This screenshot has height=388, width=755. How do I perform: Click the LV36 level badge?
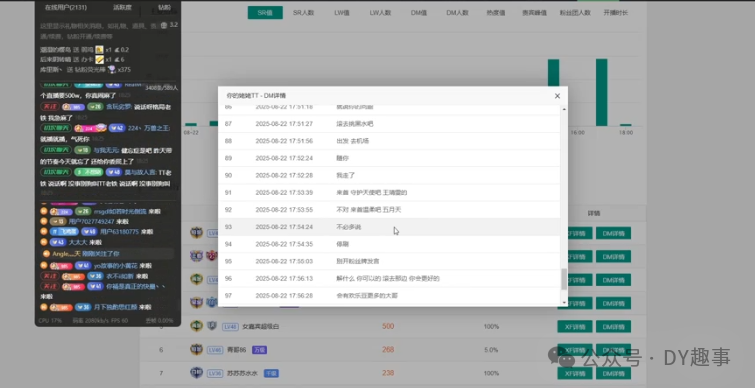(215, 373)
